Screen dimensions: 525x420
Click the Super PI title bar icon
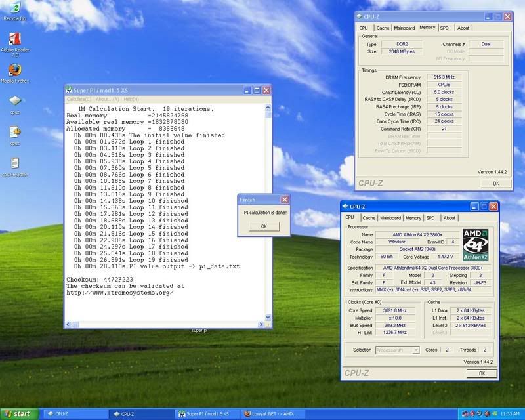pos(68,90)
